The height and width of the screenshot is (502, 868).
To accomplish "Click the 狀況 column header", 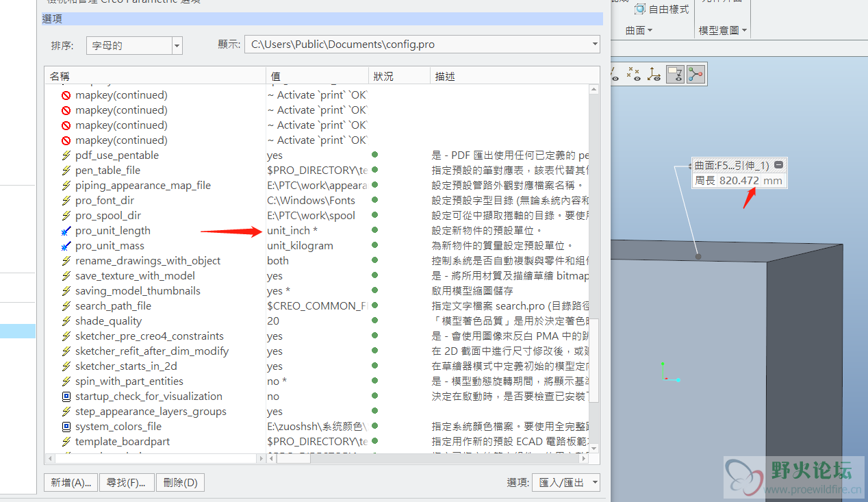I will [399, 76].
